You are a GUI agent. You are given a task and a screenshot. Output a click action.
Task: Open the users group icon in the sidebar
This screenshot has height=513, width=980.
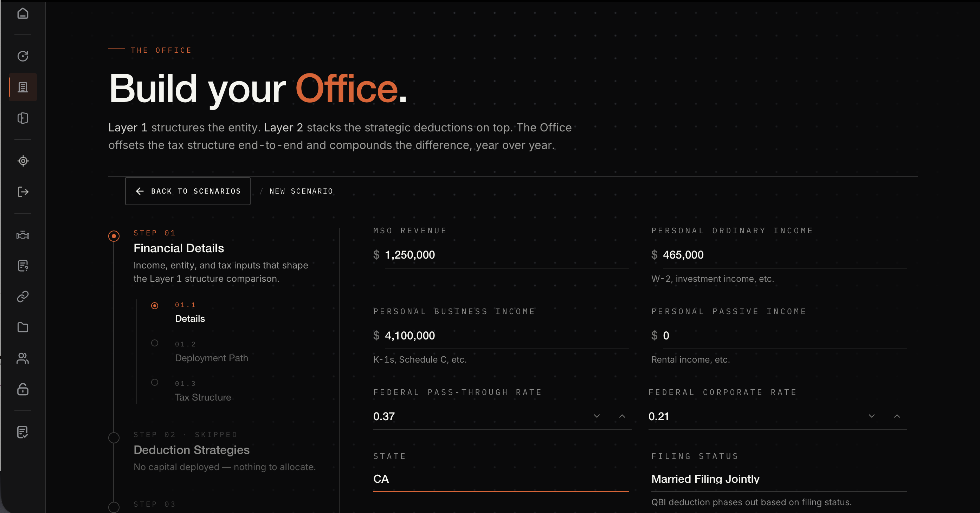click(x=23, y=358)
